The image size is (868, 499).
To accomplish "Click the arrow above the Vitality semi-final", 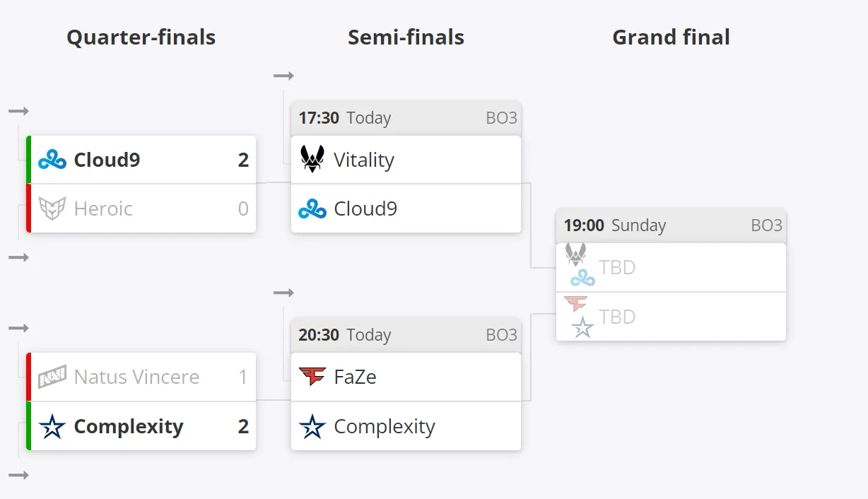I will 283,76.
